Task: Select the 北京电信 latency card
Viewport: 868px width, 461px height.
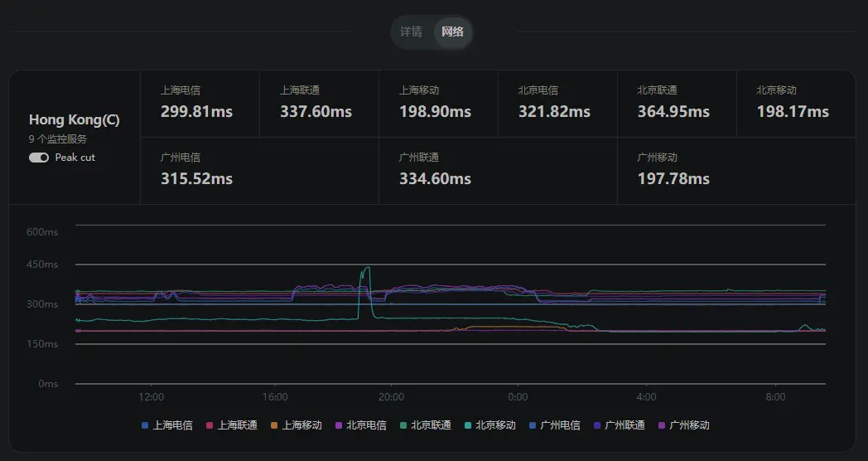Action: click(x=557, y=104)
